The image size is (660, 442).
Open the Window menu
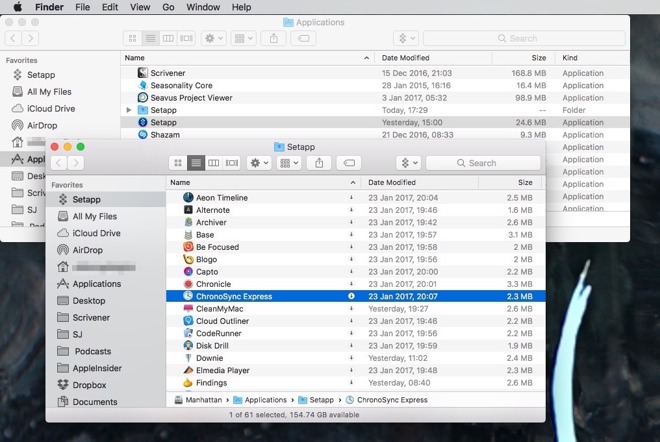(203, 7)
